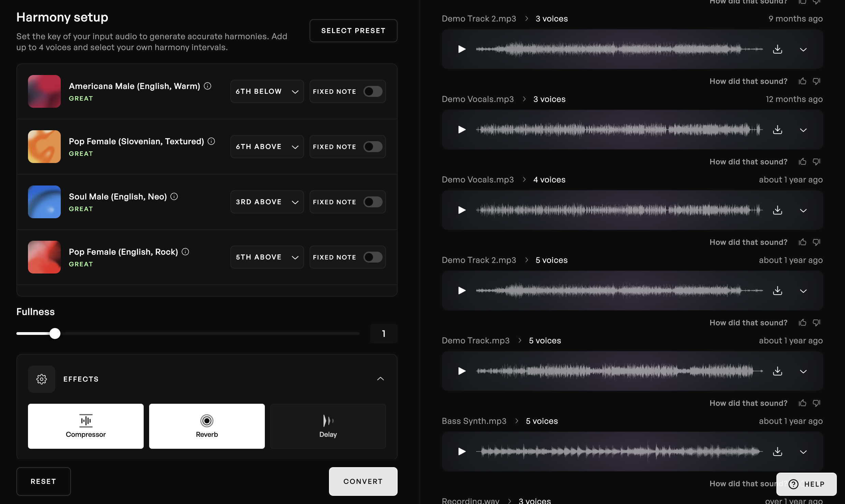Thumbs up above Demo Track.mp3 5 voices
The image size is (845, 504).
[802, 323]
